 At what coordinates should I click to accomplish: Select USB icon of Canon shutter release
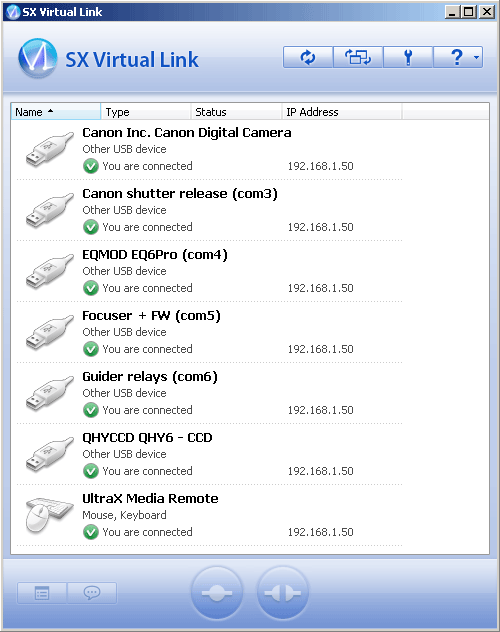coord(50,210)
